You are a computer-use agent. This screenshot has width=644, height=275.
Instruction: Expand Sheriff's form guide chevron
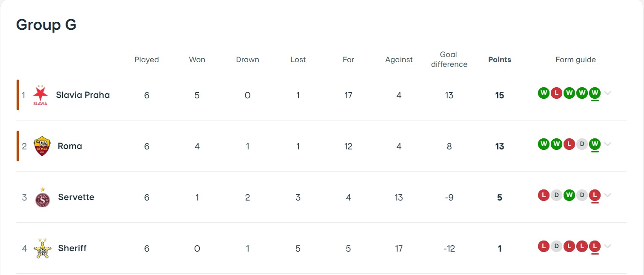(608, 246)
